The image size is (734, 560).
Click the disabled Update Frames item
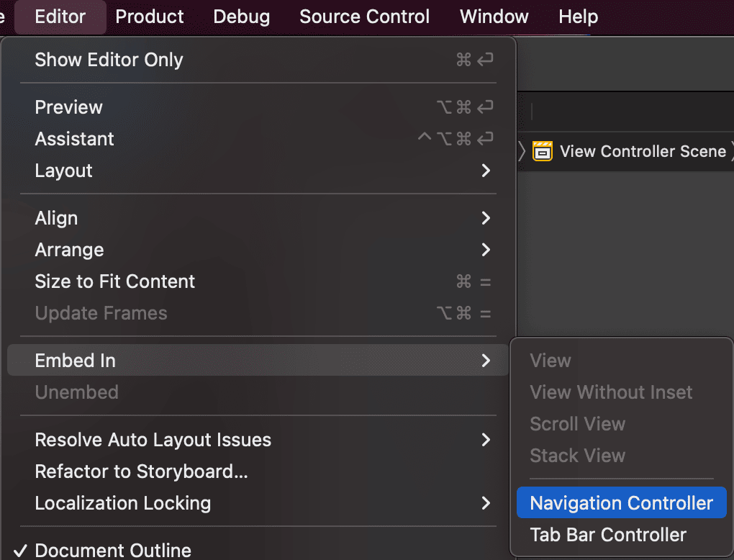tap(258, 313)
